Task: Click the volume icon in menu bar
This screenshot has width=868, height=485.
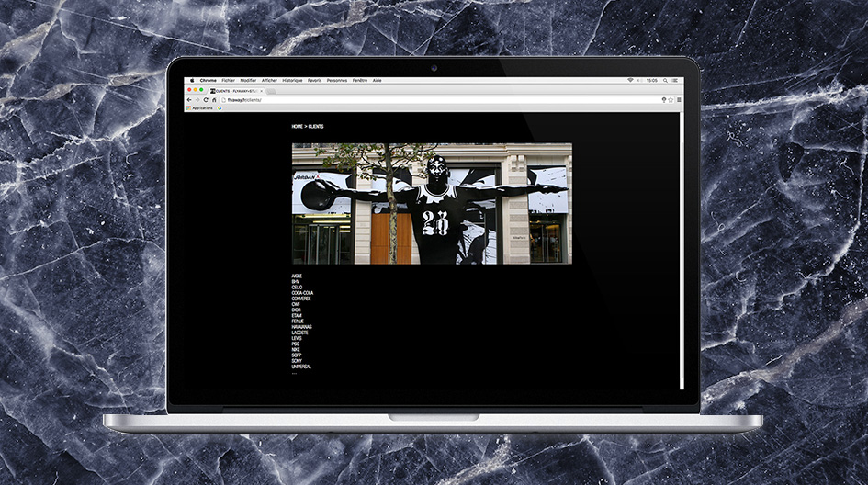Action: (x=638, y=80)
